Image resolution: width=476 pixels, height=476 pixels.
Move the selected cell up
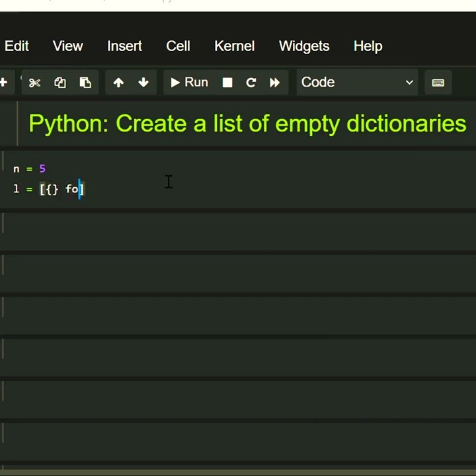point(118,83)
